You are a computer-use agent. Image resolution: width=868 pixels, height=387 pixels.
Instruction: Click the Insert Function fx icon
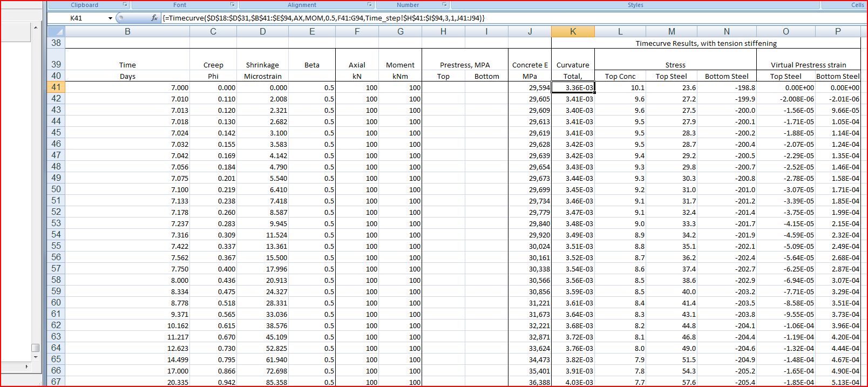pos(154,18)
